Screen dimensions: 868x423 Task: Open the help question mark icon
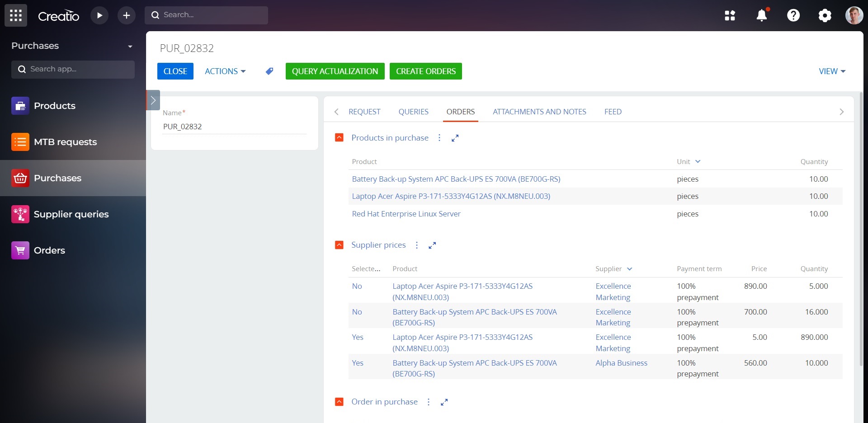click(x=793, y=15)
